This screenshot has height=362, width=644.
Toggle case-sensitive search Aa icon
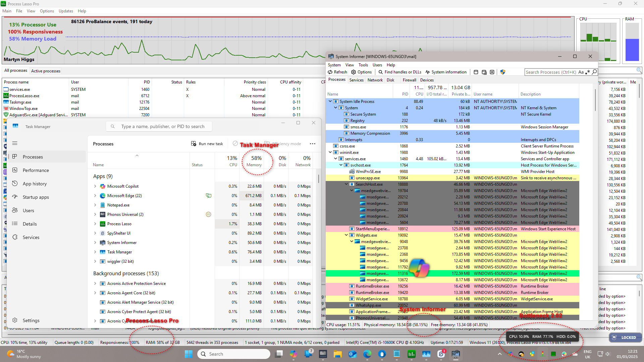click(x=581, y=72)
